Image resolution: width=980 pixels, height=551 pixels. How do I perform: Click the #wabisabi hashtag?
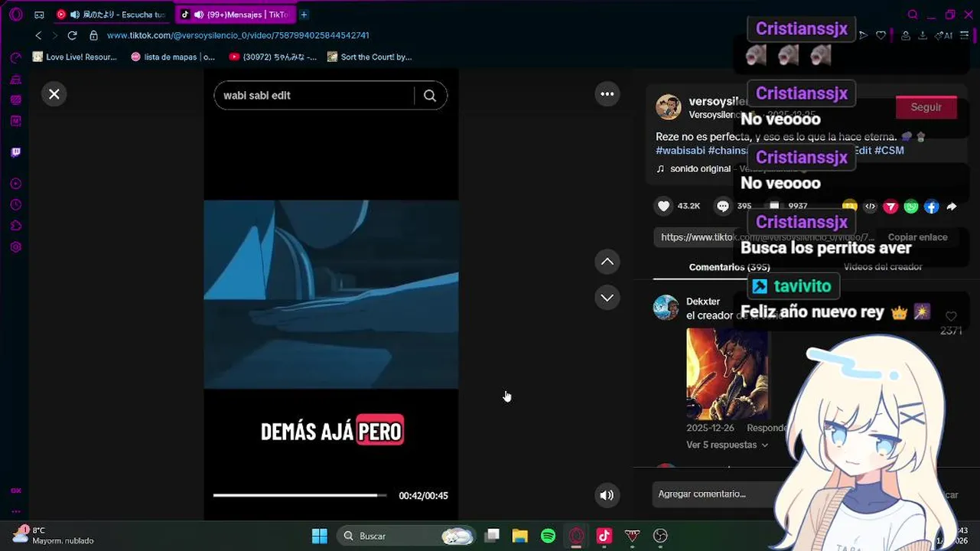tap(680, 151)
